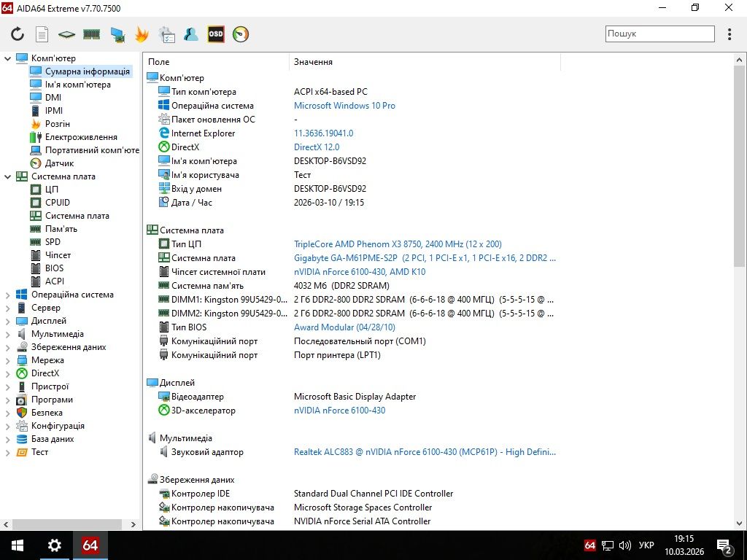Expand the Дисплей tree node
This screenshot has height=560, width=747.
point(7,321)
